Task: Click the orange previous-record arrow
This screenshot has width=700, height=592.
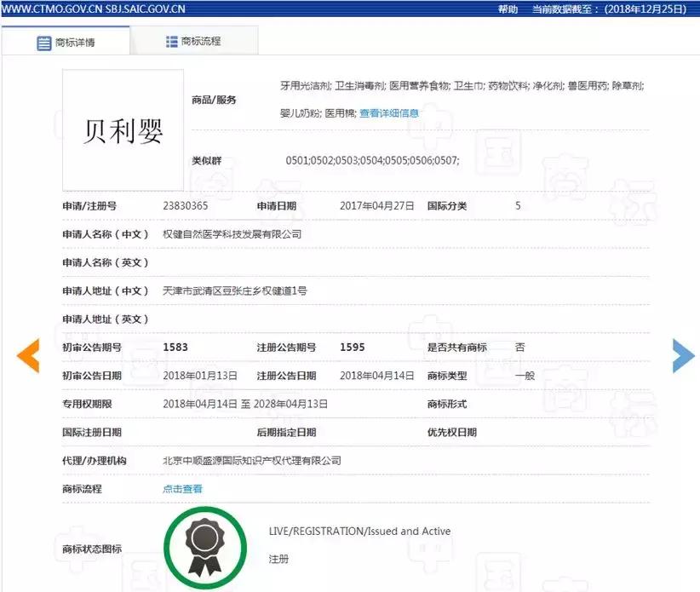Action: (28, 356)
